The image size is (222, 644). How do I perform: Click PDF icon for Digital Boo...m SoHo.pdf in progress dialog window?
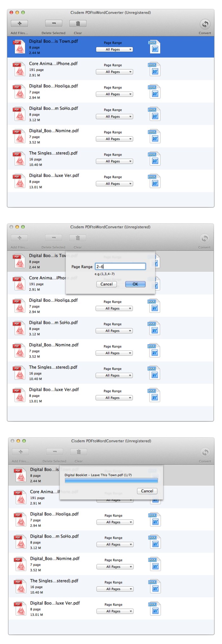pos(20,542)
